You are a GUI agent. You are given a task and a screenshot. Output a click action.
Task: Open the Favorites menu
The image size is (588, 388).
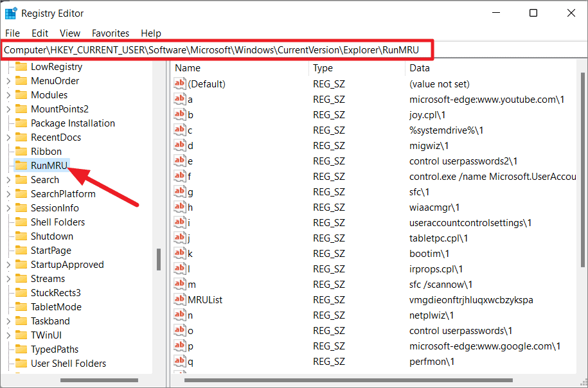(x=110, y=33)
